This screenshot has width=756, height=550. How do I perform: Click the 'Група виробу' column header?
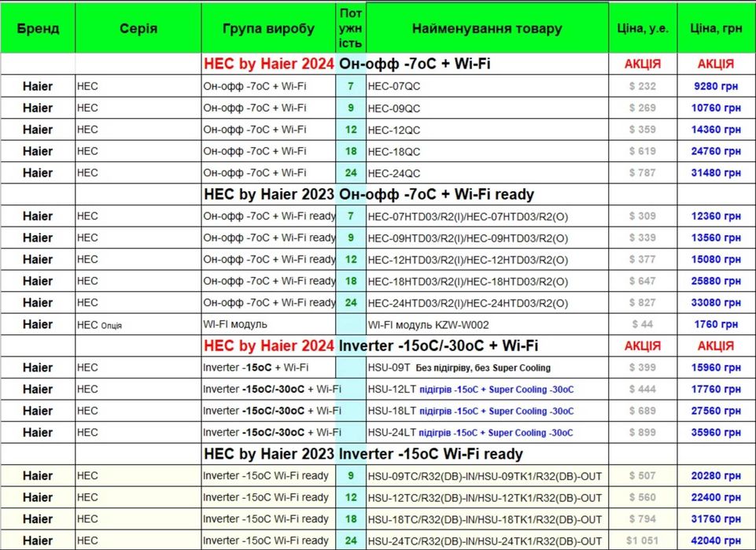click(x=268, y=28)
